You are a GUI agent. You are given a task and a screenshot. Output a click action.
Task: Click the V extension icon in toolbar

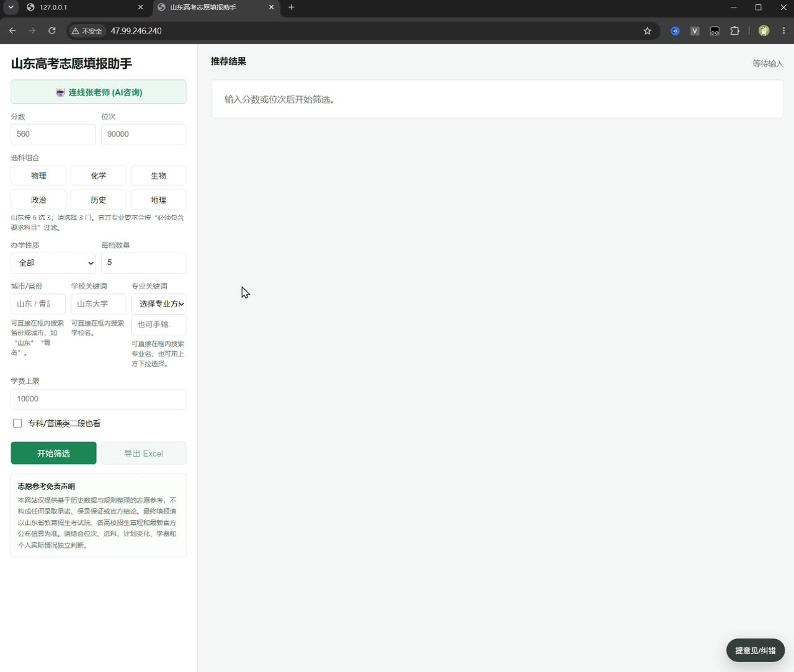point(695,31)
